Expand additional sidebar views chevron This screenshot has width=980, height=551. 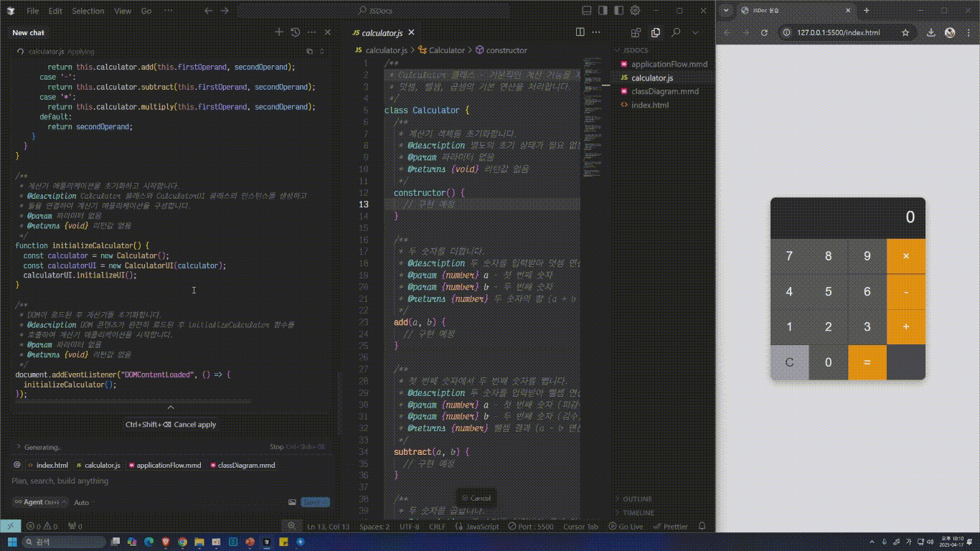click(x=695, y=32)
